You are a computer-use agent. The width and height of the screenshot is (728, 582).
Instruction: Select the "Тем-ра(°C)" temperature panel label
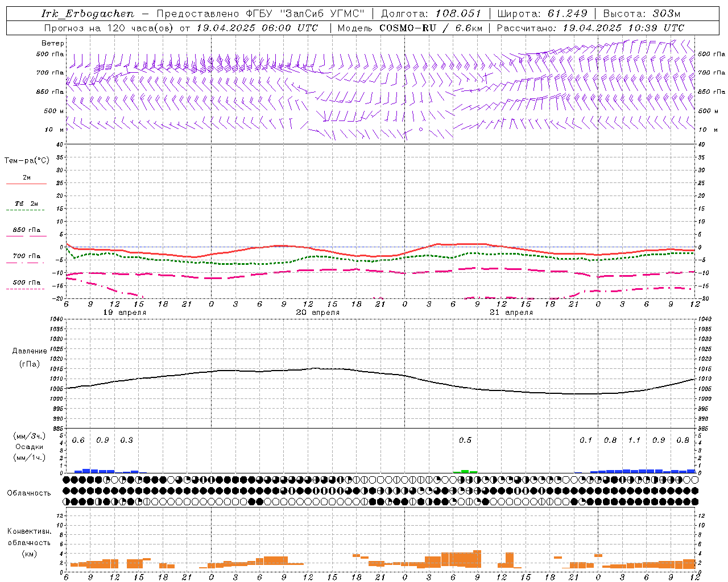(27, 161)
